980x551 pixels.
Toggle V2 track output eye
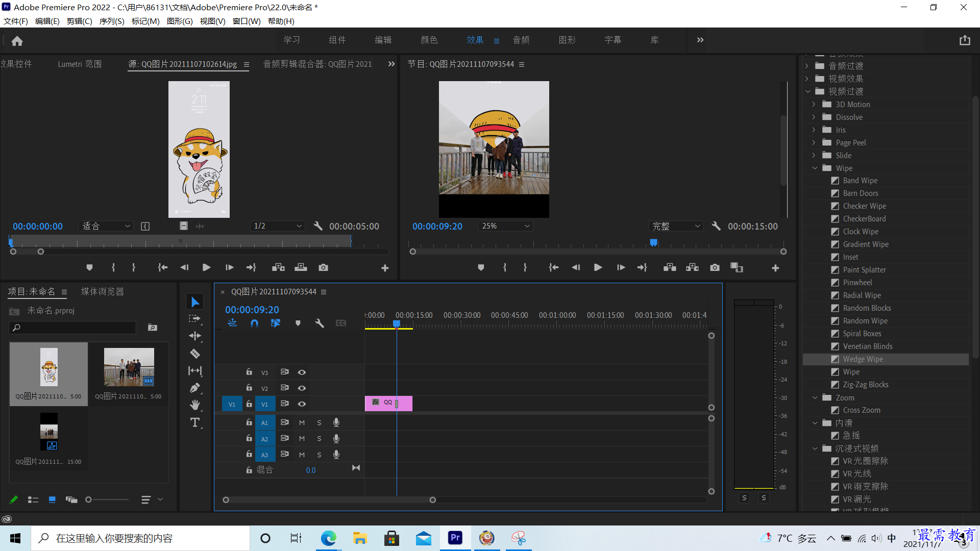click(302, 388)
